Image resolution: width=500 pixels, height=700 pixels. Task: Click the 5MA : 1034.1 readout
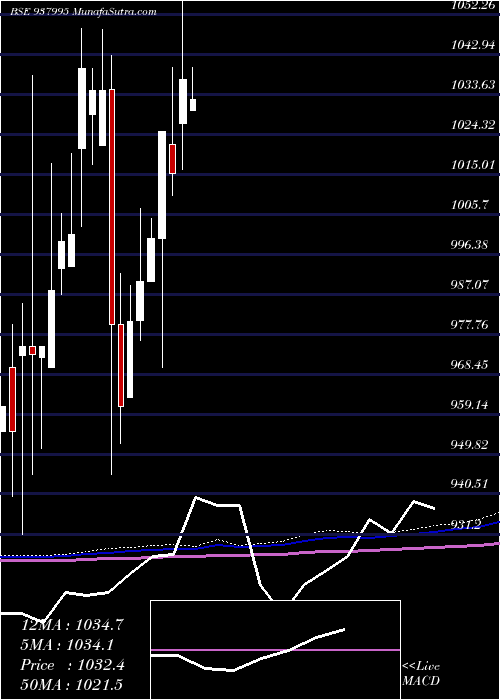[67, 644]
